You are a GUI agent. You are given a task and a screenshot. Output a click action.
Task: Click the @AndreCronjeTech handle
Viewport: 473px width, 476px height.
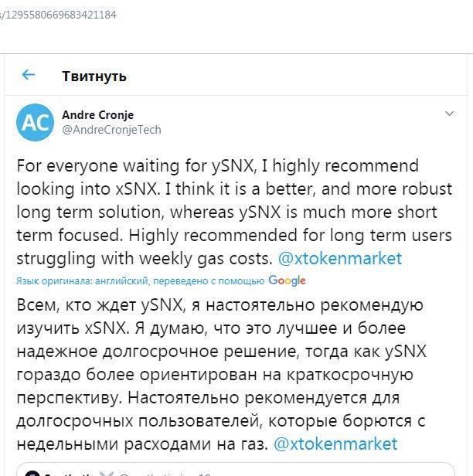[111, 130]
